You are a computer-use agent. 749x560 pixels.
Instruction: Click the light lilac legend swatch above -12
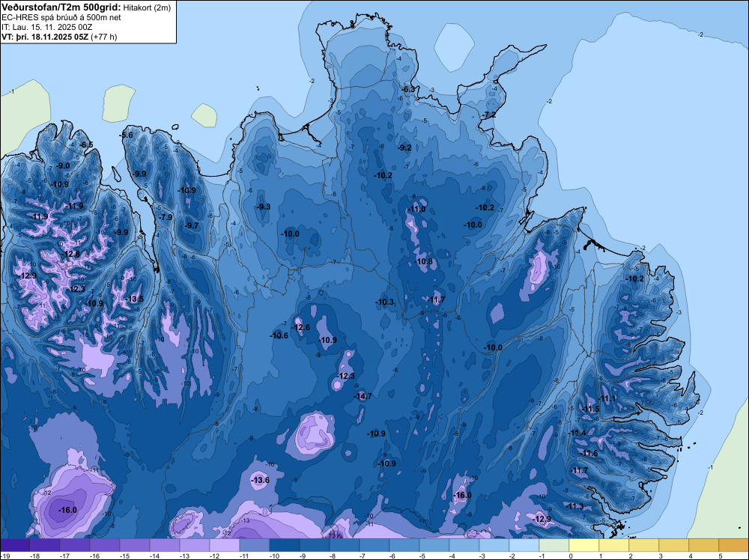click(225, 545)
